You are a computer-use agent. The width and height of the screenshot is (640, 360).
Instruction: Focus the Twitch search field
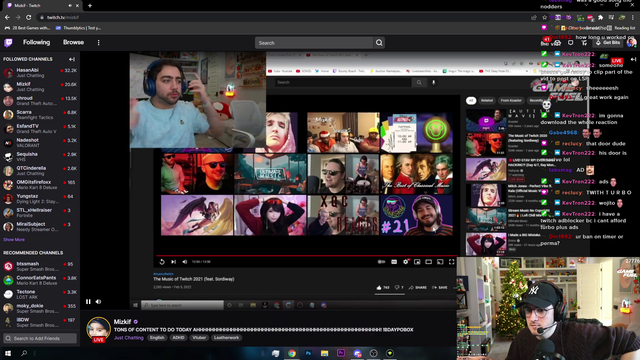click(314, 43)
